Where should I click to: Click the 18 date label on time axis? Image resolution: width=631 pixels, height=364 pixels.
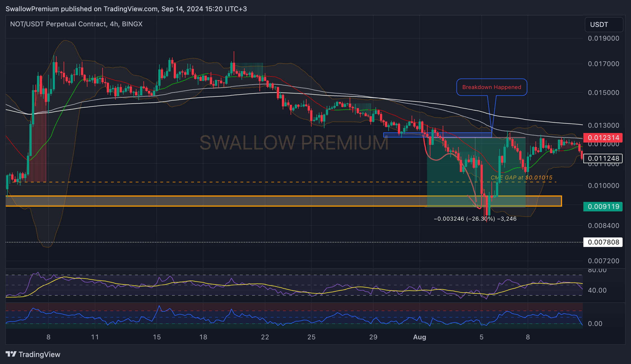click(x=203, y=337)
